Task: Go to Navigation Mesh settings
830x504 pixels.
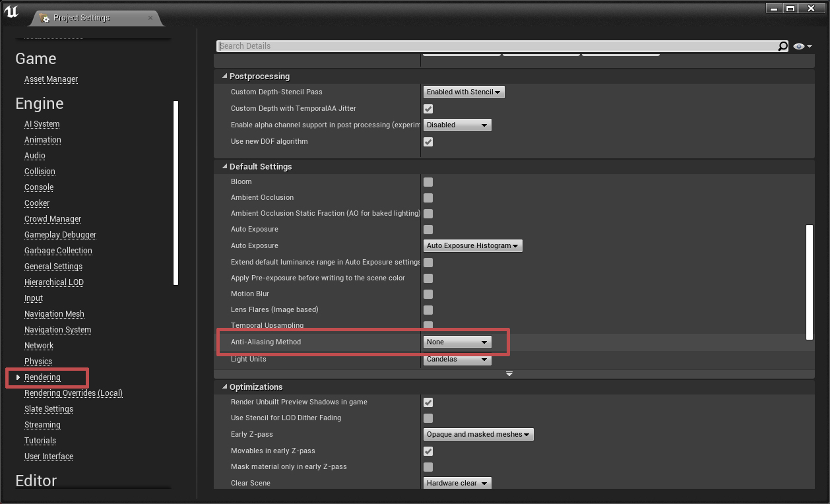Action: [x=54, y=314]
